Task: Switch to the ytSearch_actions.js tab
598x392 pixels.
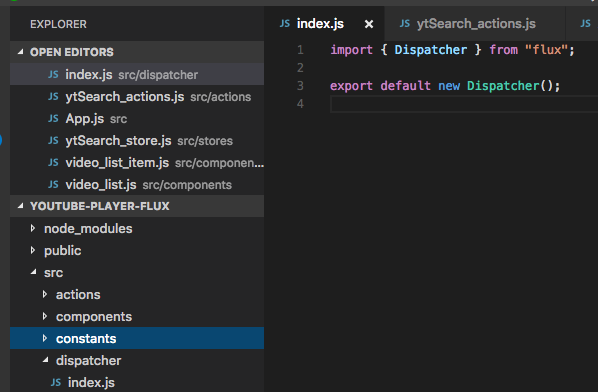Action: (x=476, y=24)
